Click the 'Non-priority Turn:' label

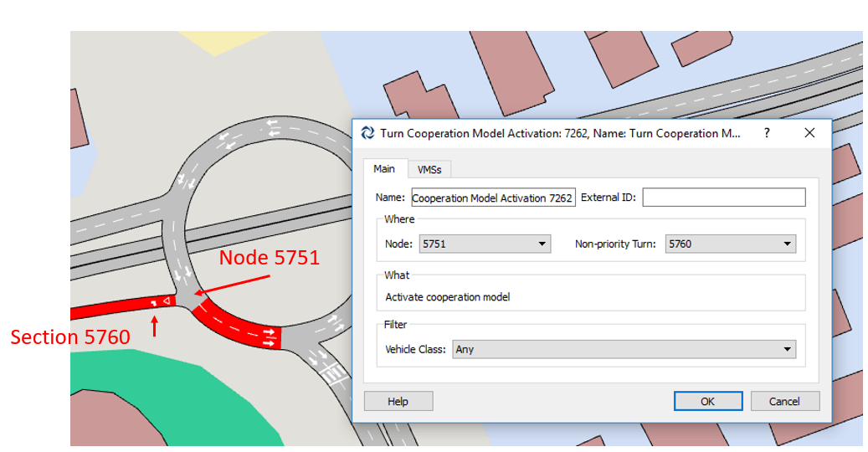coord(615,244)
